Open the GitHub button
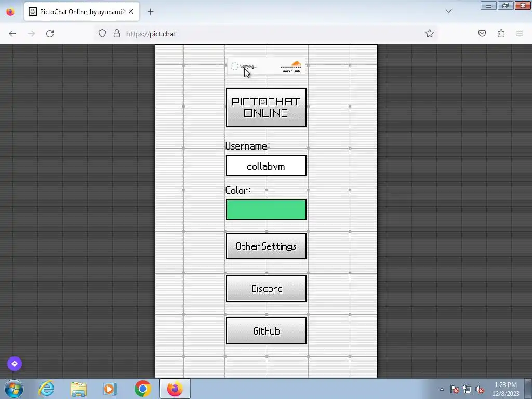 (x=266, y=331)
